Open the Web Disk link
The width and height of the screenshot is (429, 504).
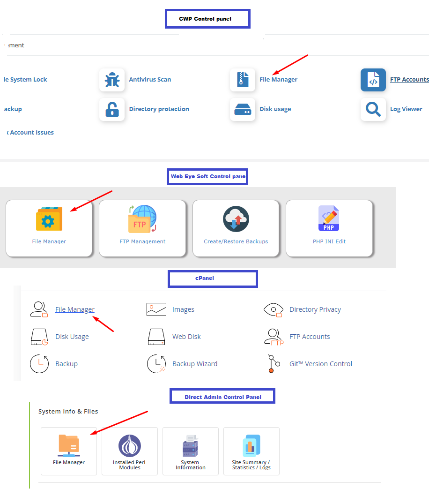coord(186,337)
